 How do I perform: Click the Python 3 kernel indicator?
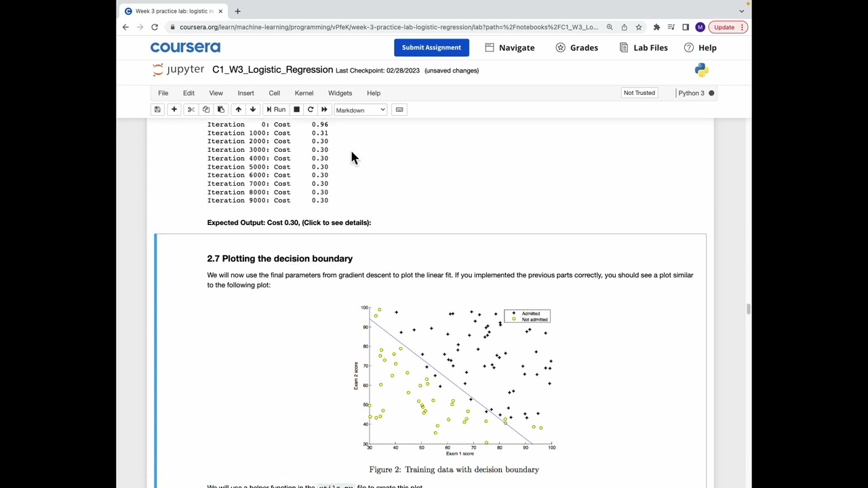click(x=691, y=93)
